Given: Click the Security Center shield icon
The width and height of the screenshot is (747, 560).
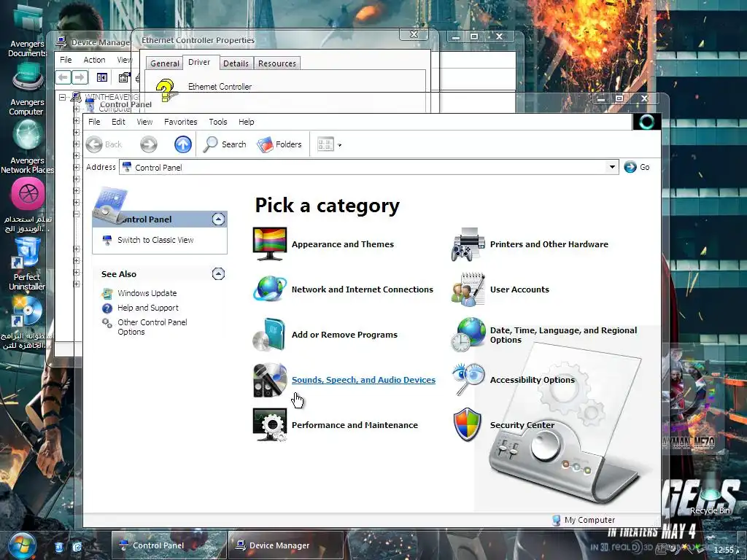Looking at the screenshot, I should coord(467,424).
